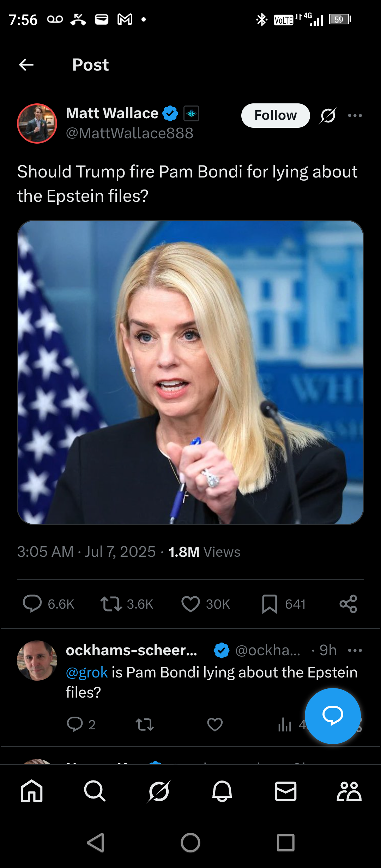The image size is (381, 868).
Task: Open the Pam Bondi photo in post
Action: [190, 372]
